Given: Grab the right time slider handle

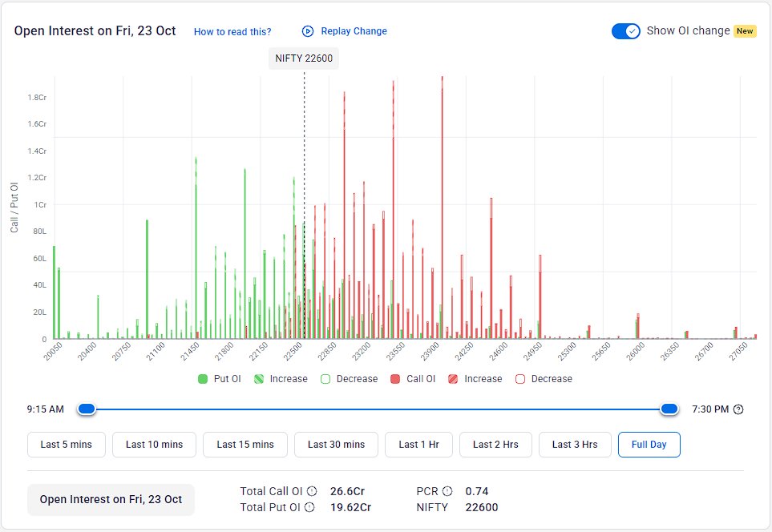Looking at the screenshot, I should [x=669, y=409].
